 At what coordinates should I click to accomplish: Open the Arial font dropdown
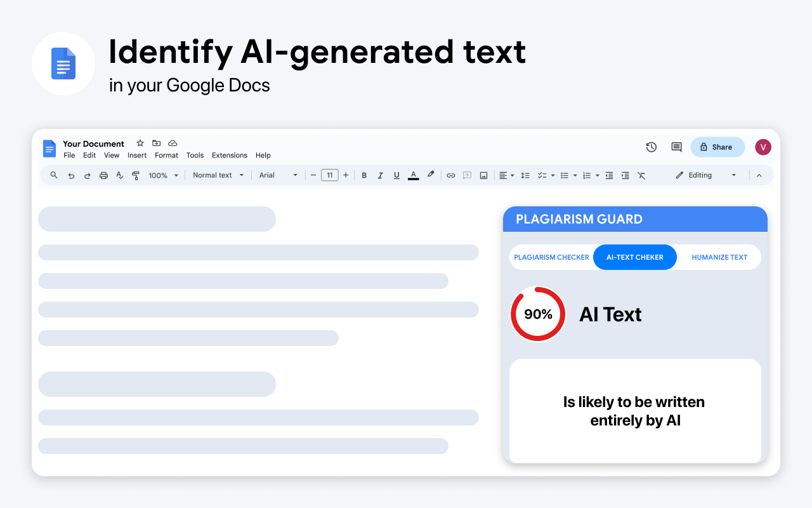coord(278,175)
